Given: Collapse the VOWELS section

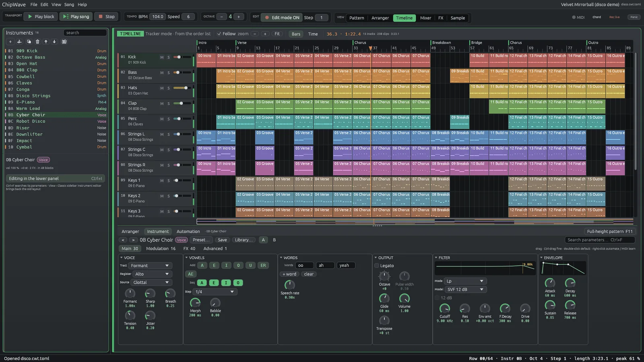Looking at the screenshot, I should [187, 258].
